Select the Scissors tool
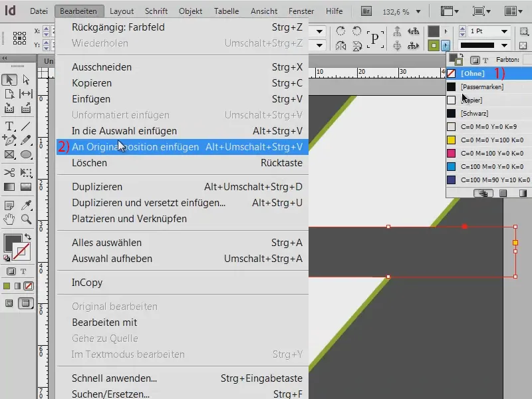532x399 pixels. click(x=9, y=172)
